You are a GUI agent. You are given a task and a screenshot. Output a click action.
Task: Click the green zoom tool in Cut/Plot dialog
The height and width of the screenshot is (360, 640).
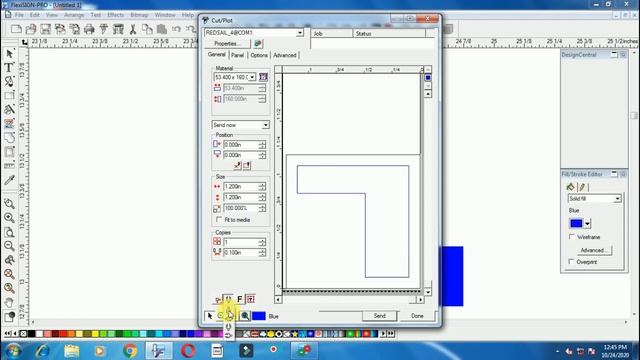pyautogui.click(x=245, y=316)
